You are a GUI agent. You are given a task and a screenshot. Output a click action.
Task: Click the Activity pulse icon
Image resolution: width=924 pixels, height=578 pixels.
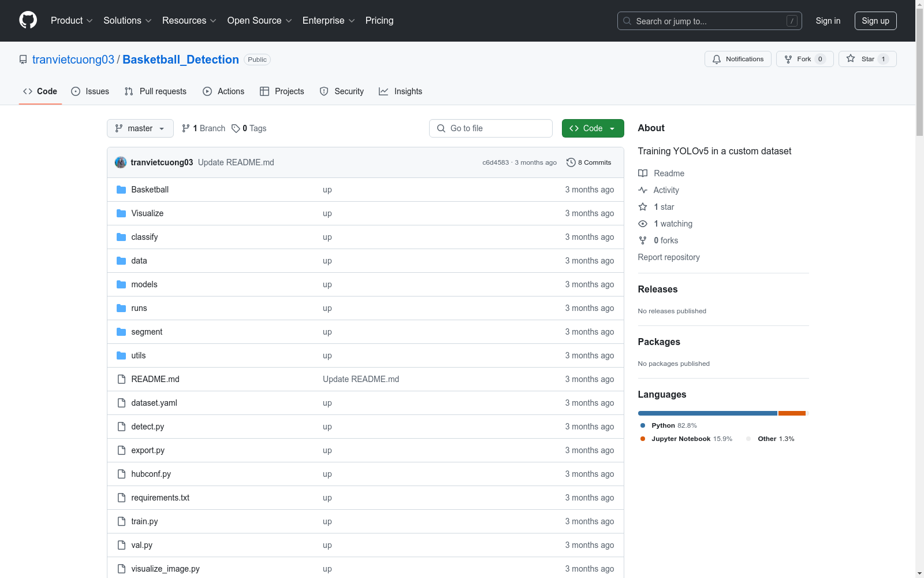coord(643,190)
